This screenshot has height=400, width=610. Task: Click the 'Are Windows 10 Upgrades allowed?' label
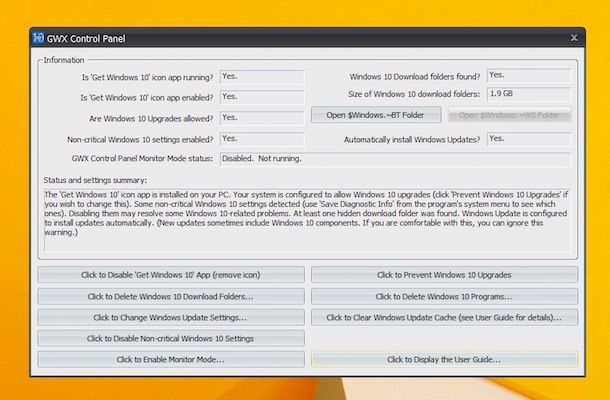[151, 119]
